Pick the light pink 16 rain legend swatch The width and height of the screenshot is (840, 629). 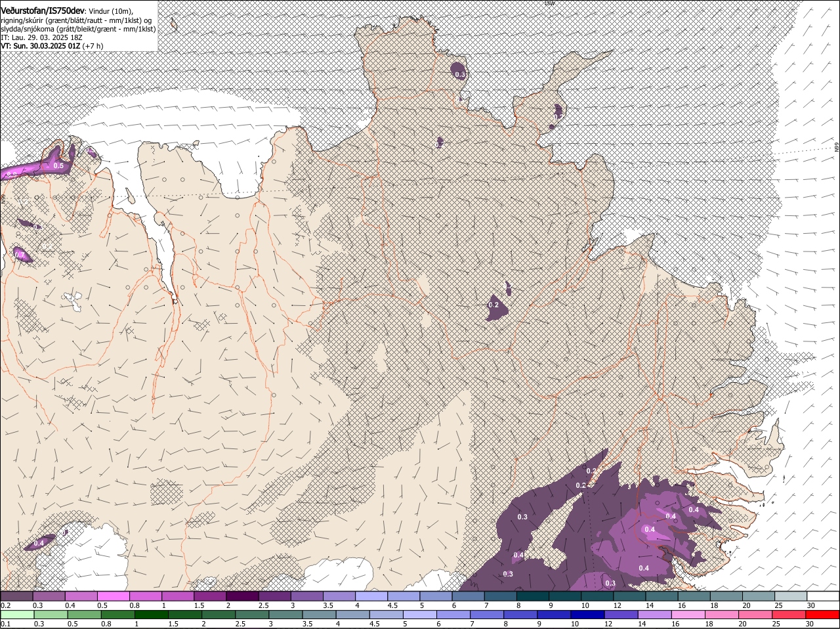(x=689, y=615)
